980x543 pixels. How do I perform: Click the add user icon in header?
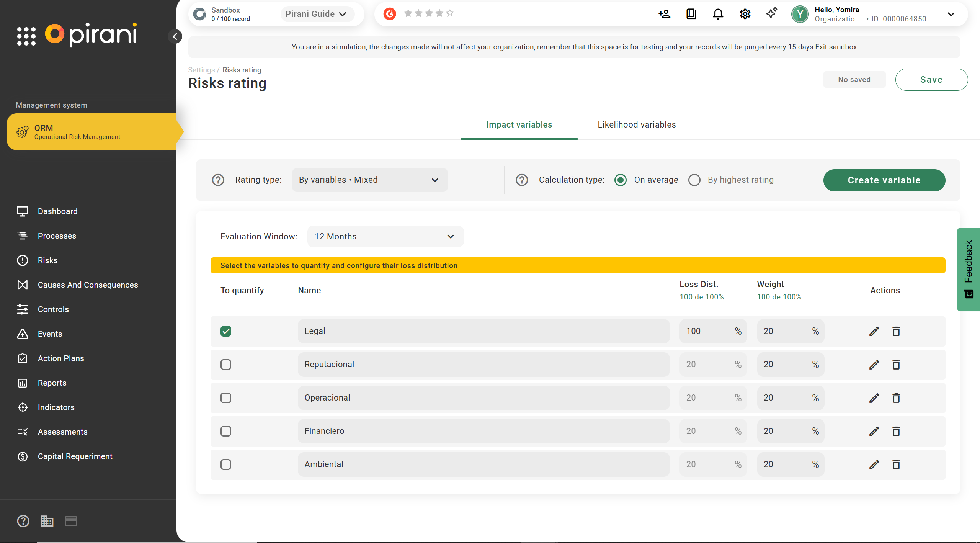click(x=665, y=14)
